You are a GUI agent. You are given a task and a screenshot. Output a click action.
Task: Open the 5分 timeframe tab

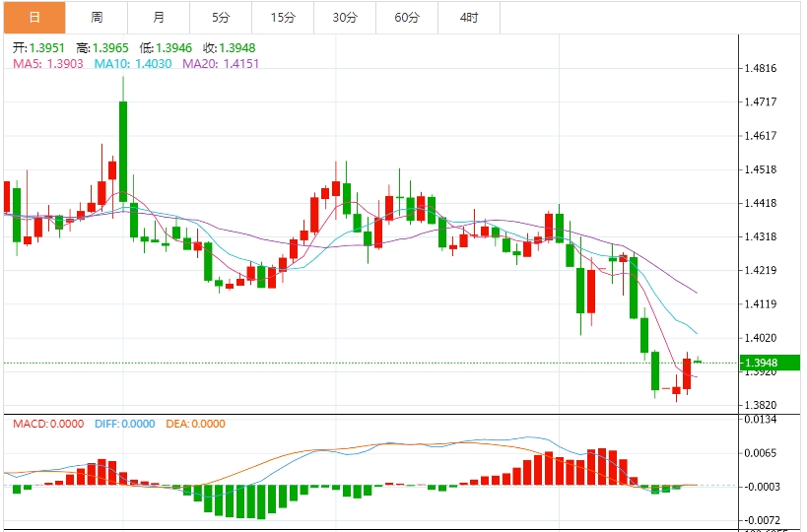point(221,18)
